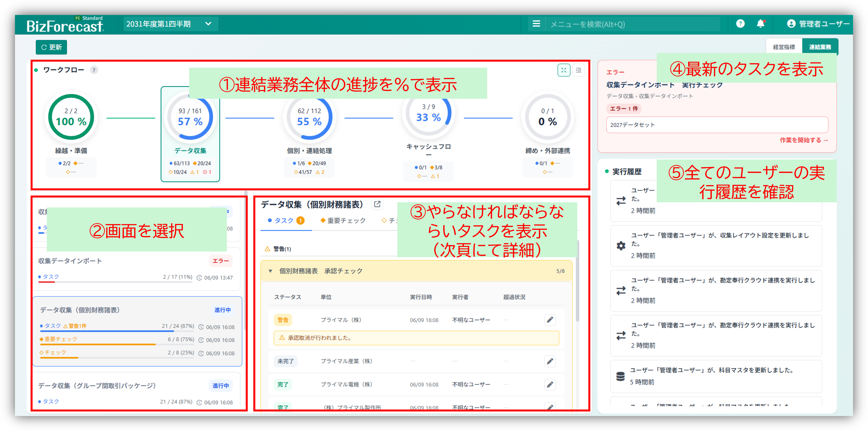Edit the プライマル産業（株） row with pencil icon

coord(550,361)
